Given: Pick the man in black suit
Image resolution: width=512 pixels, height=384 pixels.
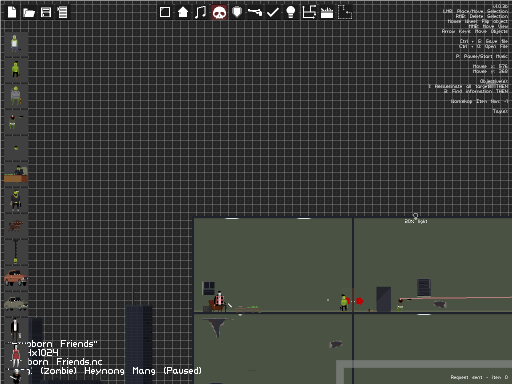Looking at the screenshot, I should click(x=15, y=330).
